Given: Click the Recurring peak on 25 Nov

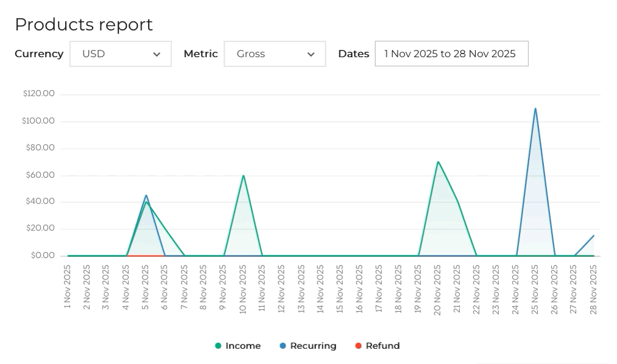Looking at the screenshot, I should click(x=535, y=109).
